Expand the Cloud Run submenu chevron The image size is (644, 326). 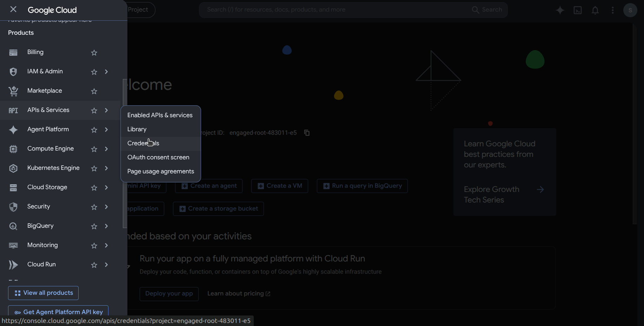pyautogui.click(x=106, y=265)
